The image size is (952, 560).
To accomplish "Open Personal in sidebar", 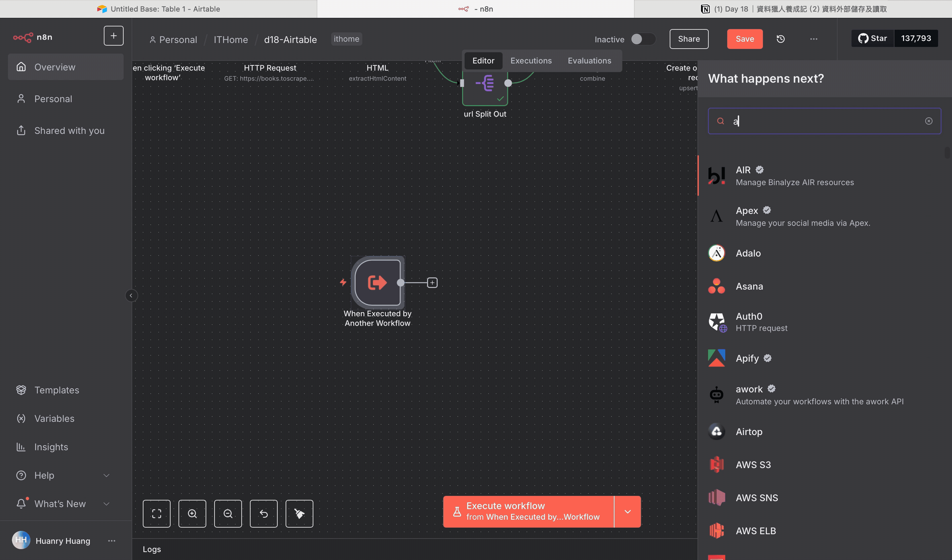I will (66, 99).
